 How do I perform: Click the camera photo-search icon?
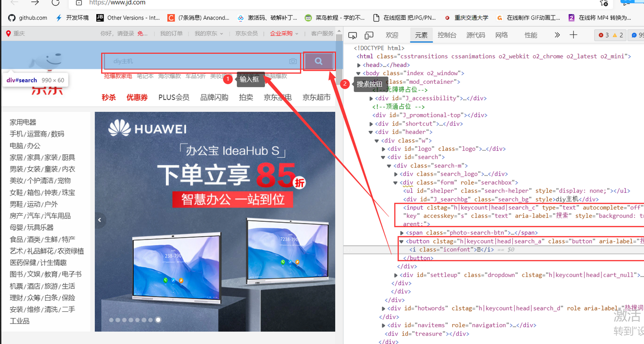click(x=293, y=61)
